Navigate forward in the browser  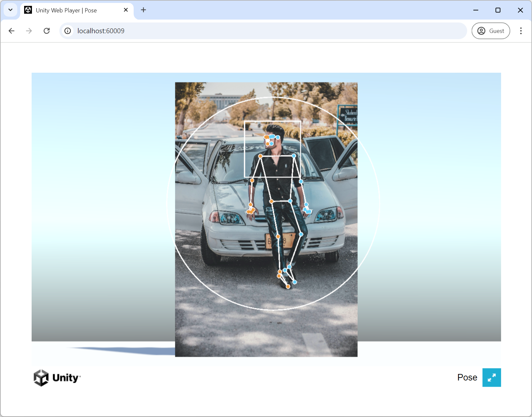click(x=29, y=31)
